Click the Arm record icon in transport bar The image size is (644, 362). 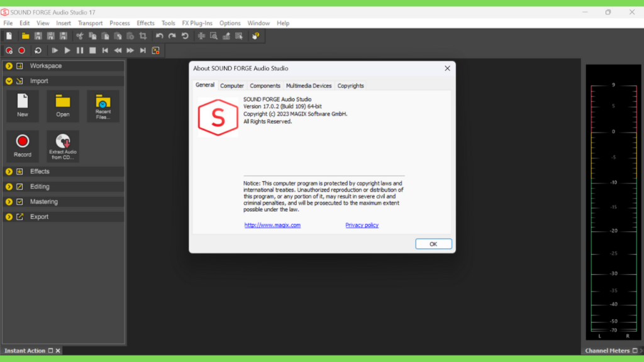tap(9, 50)
